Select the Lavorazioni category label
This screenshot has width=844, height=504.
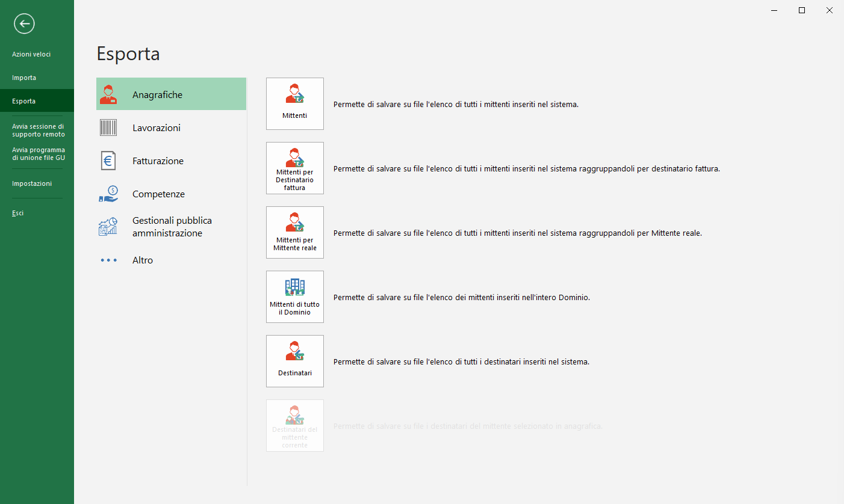(157, 128)
